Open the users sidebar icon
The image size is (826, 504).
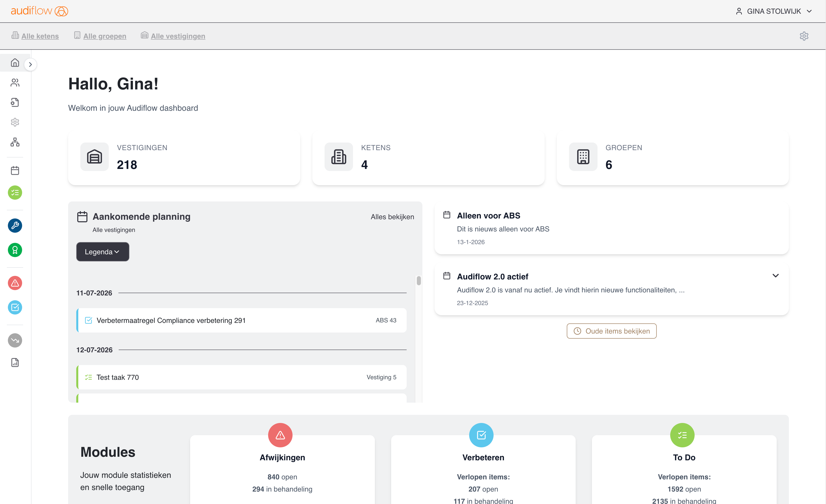point(15,83)
